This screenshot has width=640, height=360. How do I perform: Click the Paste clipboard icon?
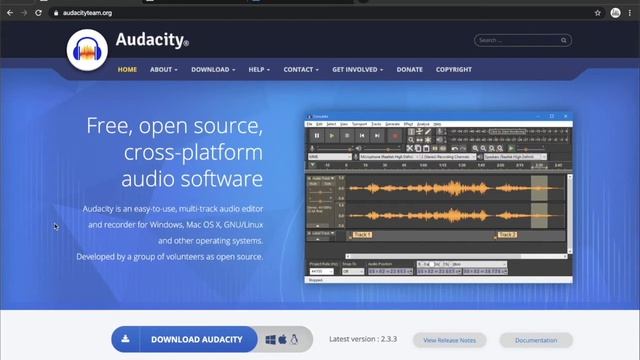click(x=426, y=148)
